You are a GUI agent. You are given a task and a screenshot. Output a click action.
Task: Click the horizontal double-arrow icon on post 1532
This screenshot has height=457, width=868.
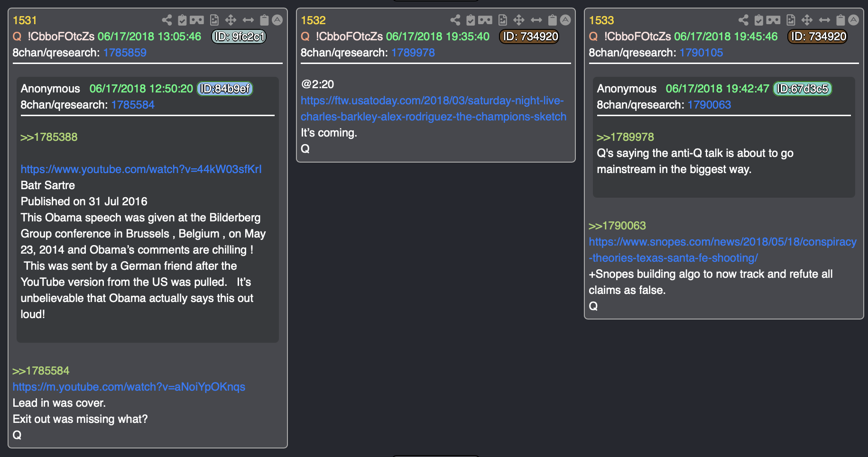point(536,20)
